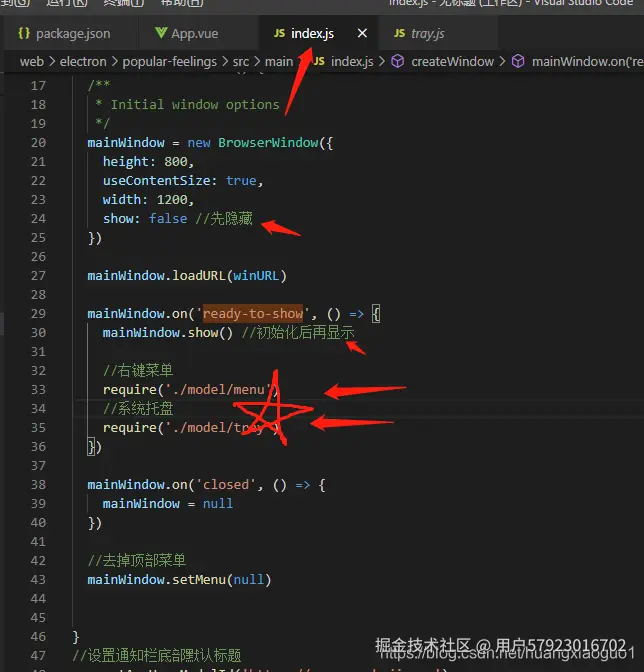Screen dimensions: 644x672
Task: Click the '//右键菜单' comment on line 32
Action: pos(138,370)
